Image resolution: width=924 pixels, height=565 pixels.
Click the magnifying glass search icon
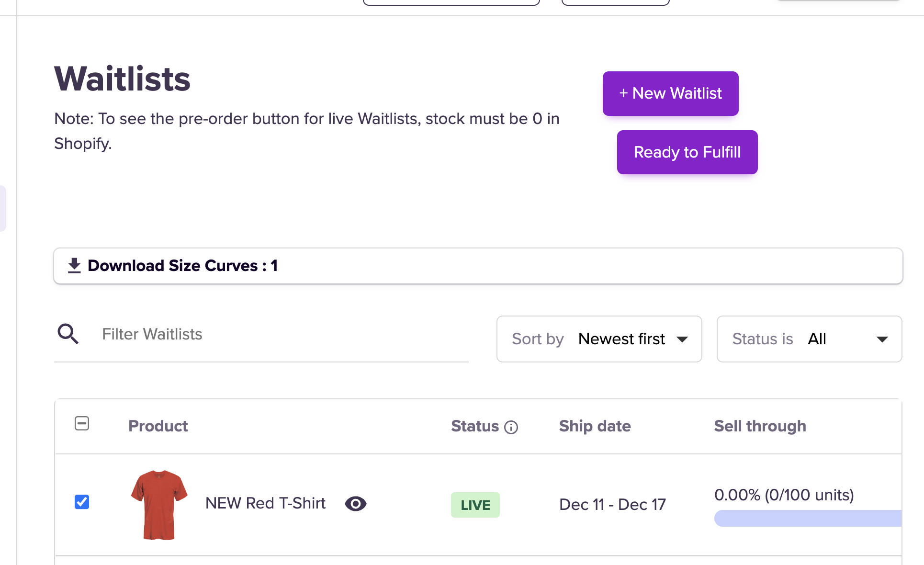[68, 334]
